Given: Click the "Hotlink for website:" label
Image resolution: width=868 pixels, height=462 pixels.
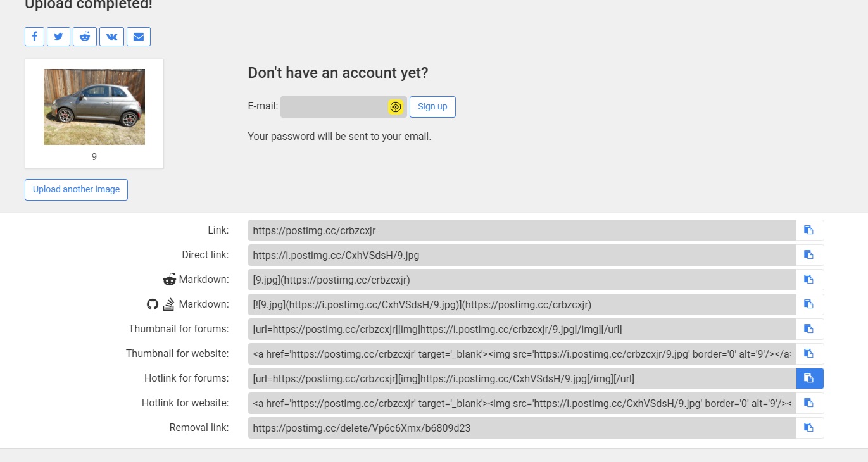Looking at the screenshot, I should (185, 403).
